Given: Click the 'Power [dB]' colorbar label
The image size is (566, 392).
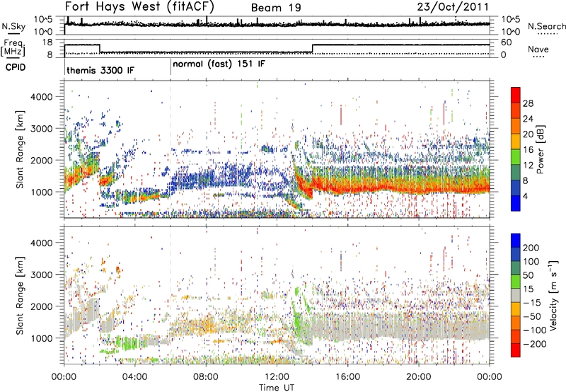Looking at the screenshot, I should pos(541,149).
